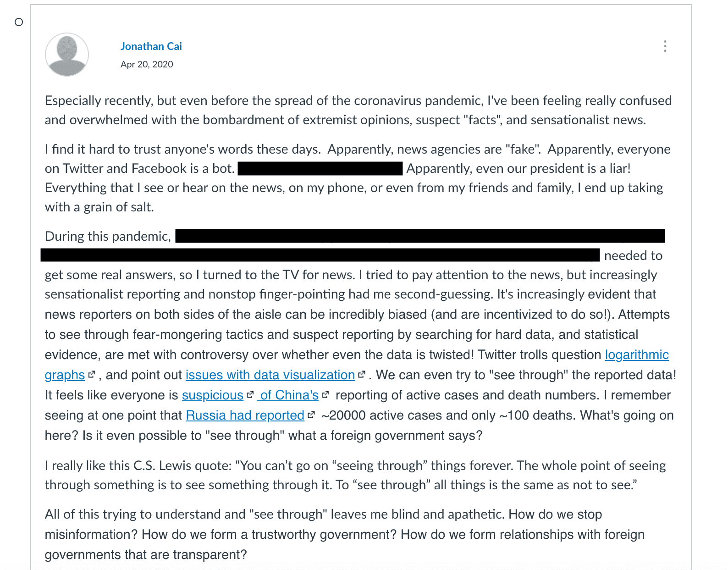This screenshot has height=570, width=728.
Task: Toggle the unread circle indicator beside the post
Action: pos(19,22)
